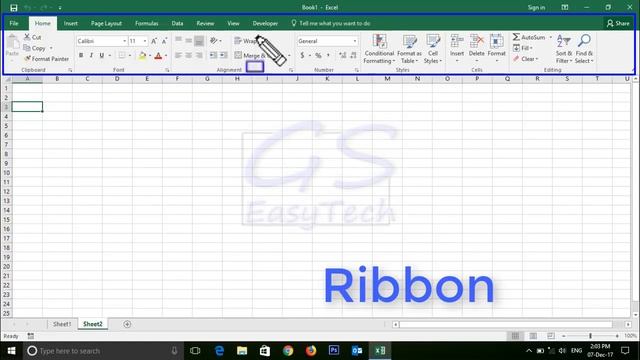Open the Clear dropdown
The height and width of the screenshot is (360, 640).
click(526, 59)
